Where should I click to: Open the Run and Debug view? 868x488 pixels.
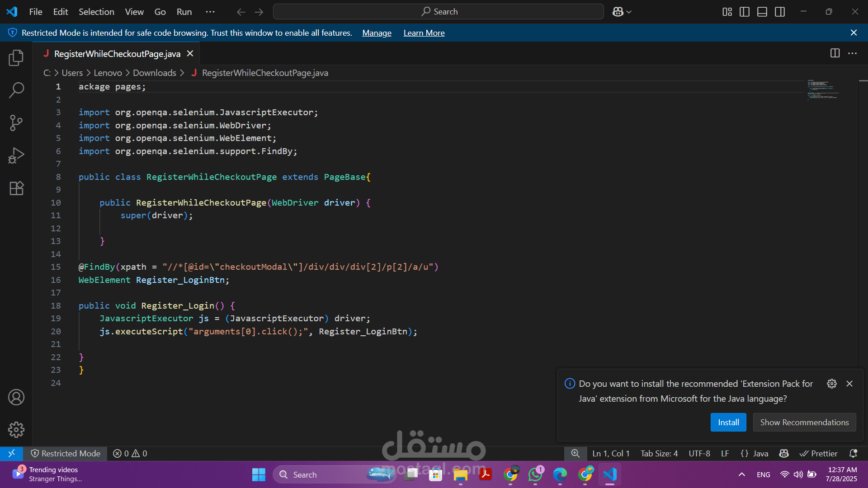point(16,155)
